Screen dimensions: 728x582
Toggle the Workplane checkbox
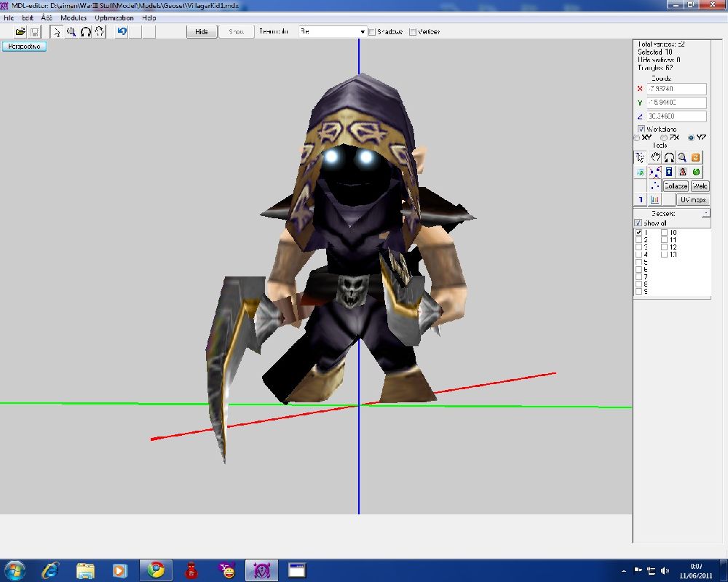(x=641, y=129)
